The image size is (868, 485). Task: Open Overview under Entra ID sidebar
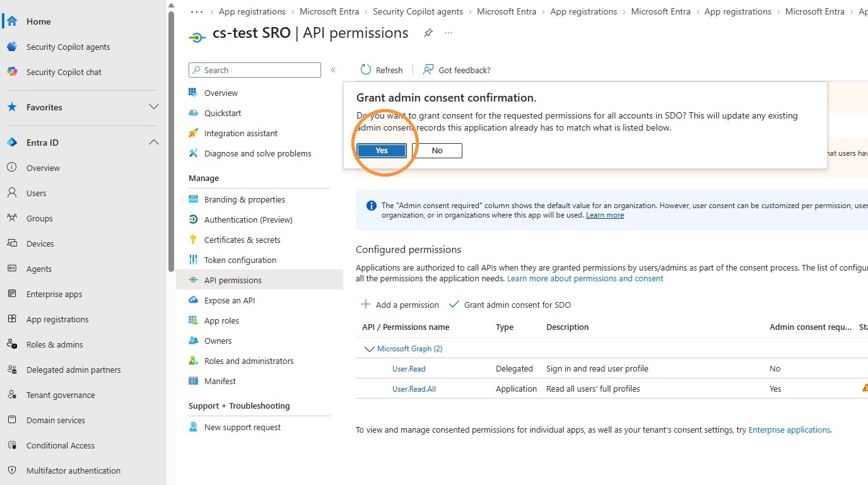pyautogui.click(x=43, y=168)
